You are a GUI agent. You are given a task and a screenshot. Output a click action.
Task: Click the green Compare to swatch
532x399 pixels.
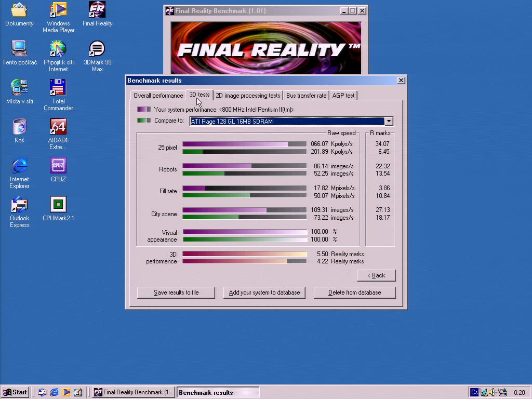pos(144,120)
